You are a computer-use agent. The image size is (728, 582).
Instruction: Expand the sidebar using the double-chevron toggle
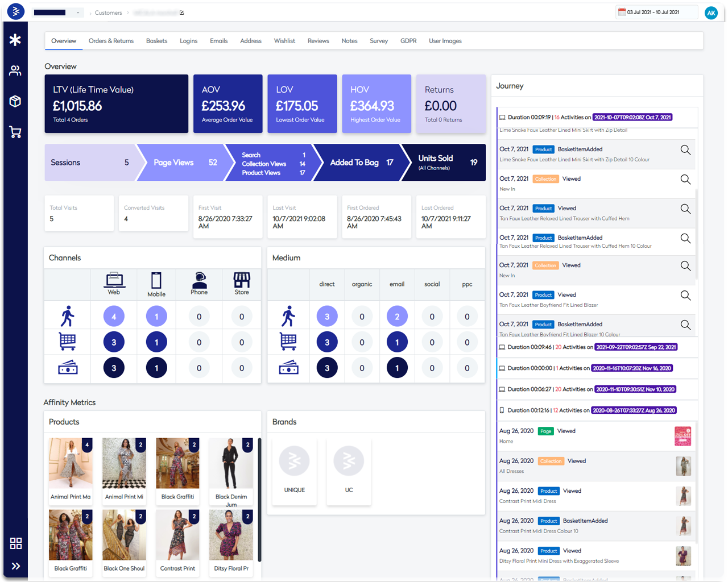(15, 566)
